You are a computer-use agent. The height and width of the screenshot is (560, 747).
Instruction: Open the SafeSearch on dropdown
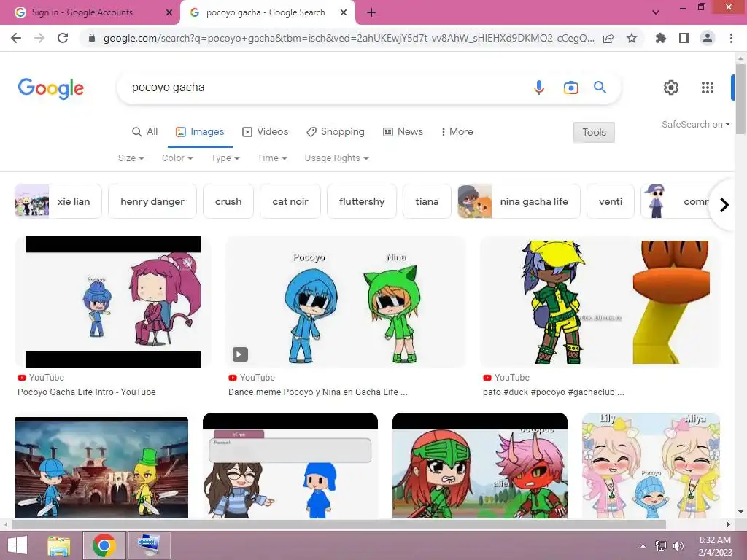click(x=695, y=124)
